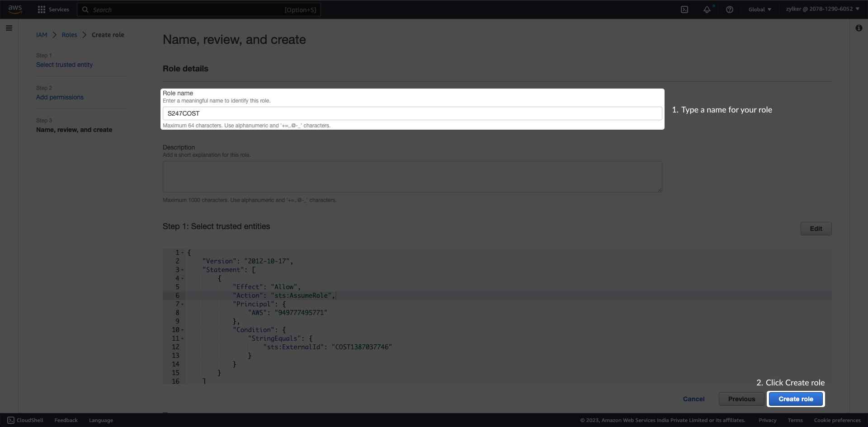Screen dimensions: 868x427
Task: Click the "Maximum 64 characters" hint text
Action: coord(246,126)
